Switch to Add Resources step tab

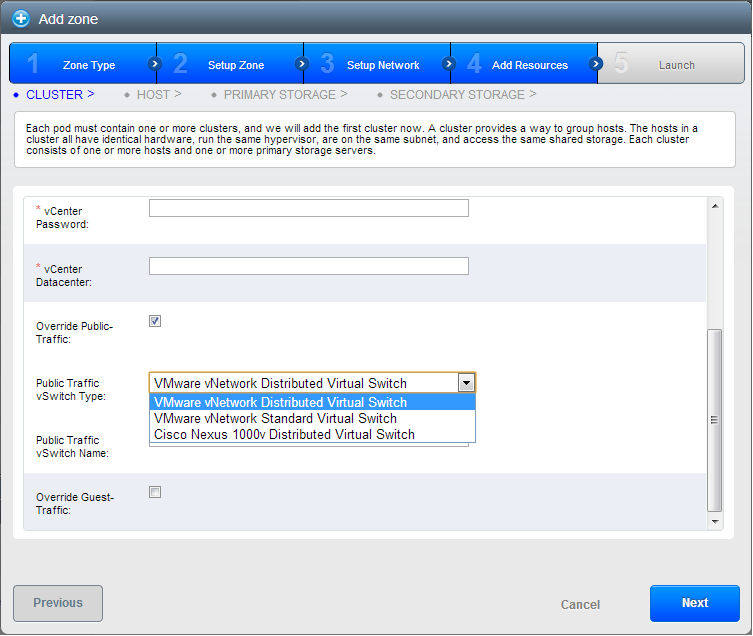pyautogui.click(x=529, y=65)
